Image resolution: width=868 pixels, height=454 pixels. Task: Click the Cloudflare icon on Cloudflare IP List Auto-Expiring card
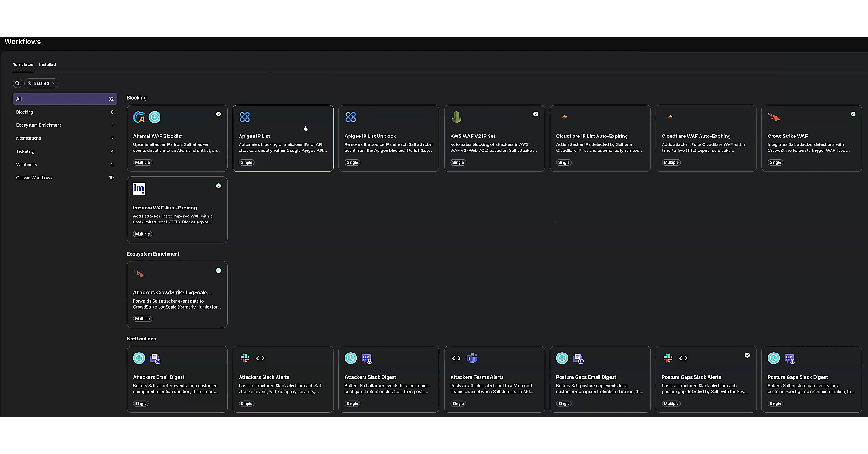564,116
